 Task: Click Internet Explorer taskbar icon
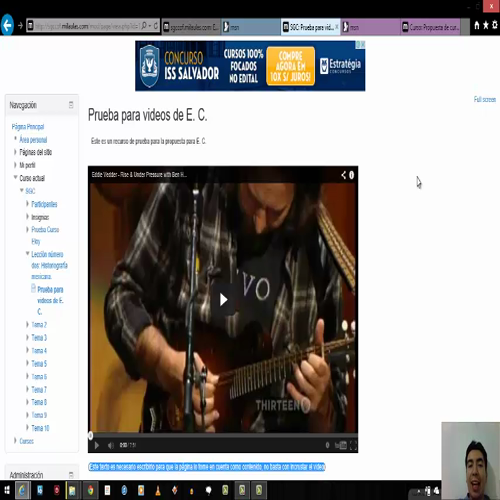coord(22,490)
